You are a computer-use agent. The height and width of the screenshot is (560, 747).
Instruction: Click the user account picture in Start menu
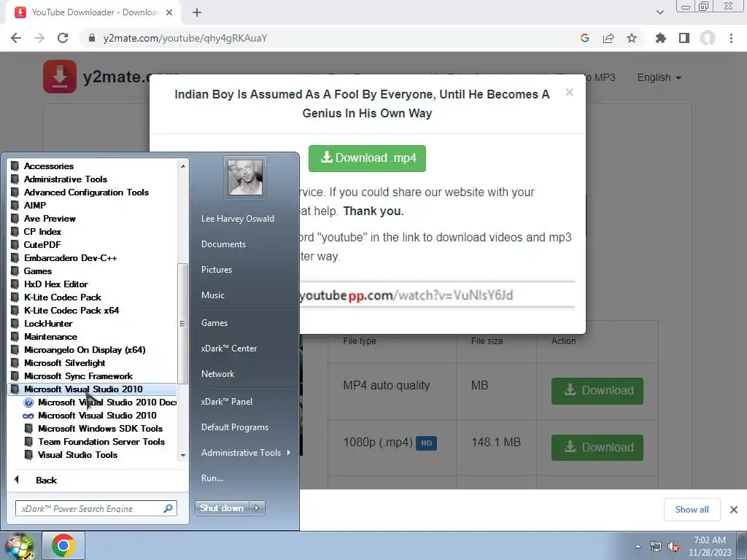pos(245,177)
